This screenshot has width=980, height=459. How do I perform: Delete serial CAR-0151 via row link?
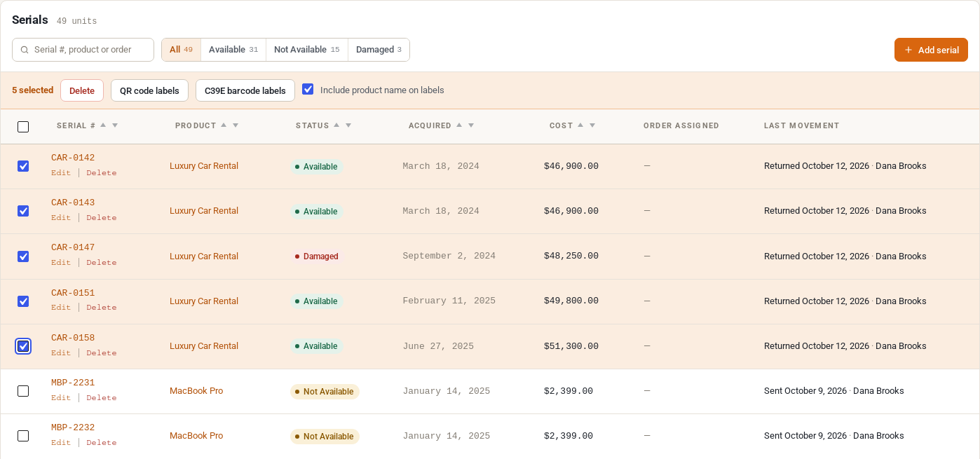click(102, 308)
